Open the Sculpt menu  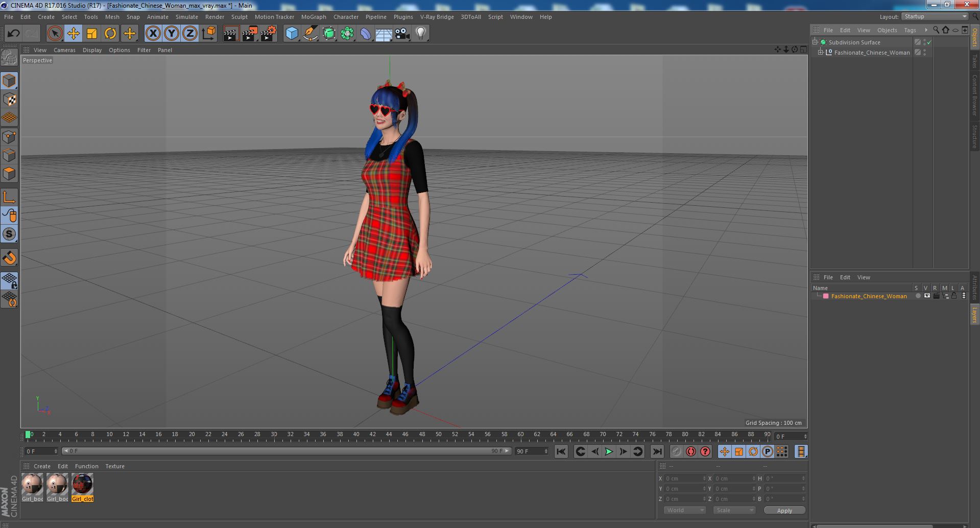click(239, 17)
